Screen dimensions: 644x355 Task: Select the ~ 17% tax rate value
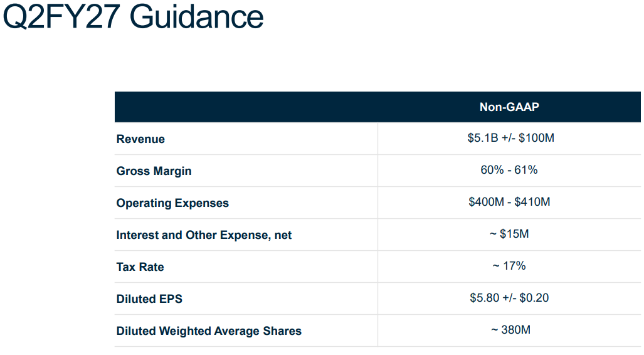[x=509, y=266]
